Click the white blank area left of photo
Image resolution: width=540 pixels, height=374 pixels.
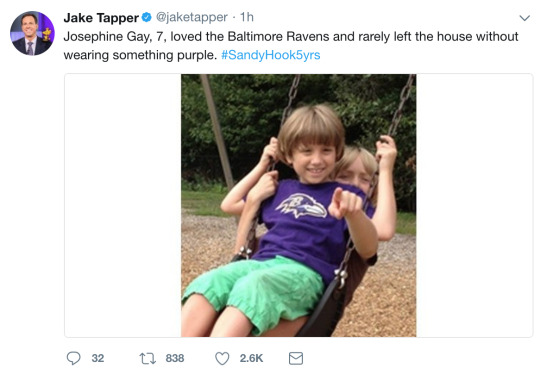[123, 206]
